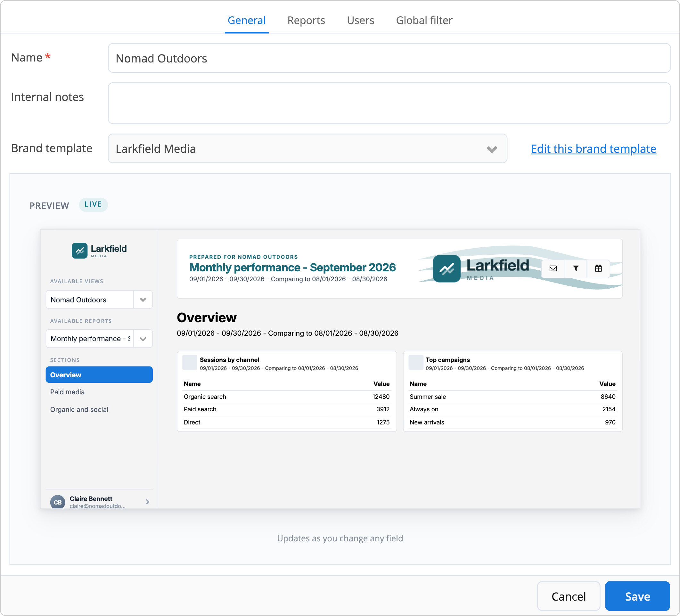The width and height of the screenshot is (680, 616).
Task: Click the LIVE preview badge
Action: (x=93, y=204)
